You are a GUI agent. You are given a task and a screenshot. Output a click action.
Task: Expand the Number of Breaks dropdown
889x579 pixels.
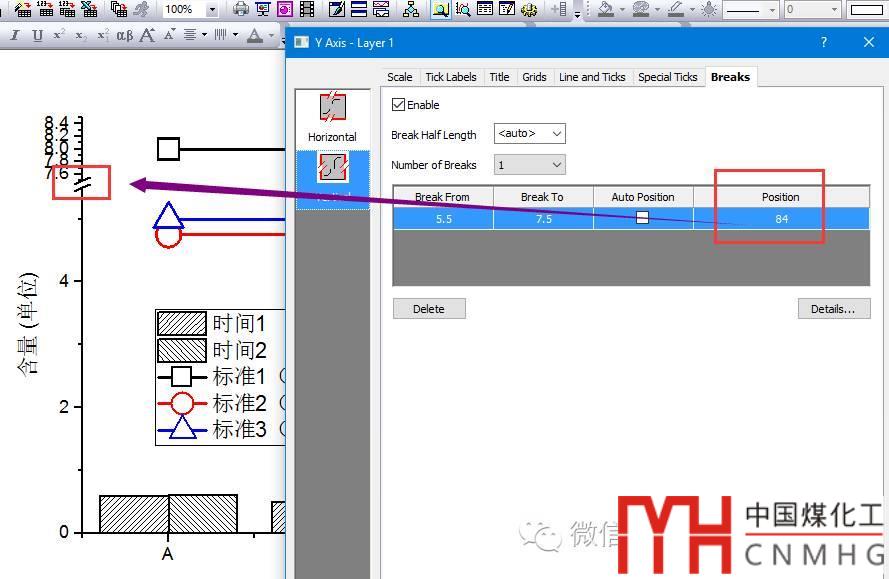click(x=530, y=165)
